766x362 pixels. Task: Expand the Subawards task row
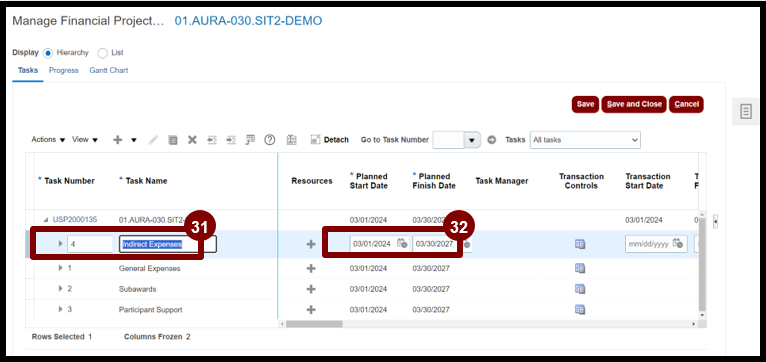point(61,288)
